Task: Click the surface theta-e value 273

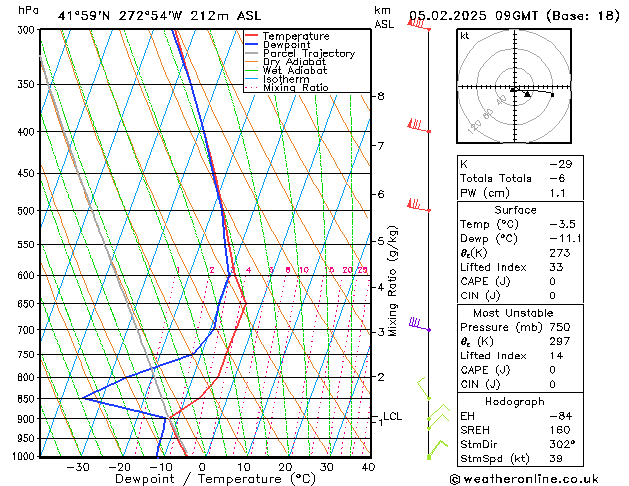Action: [560, 253]
